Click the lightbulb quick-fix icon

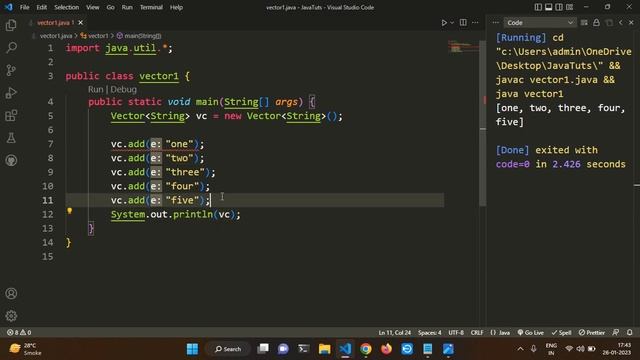point(69,211)
